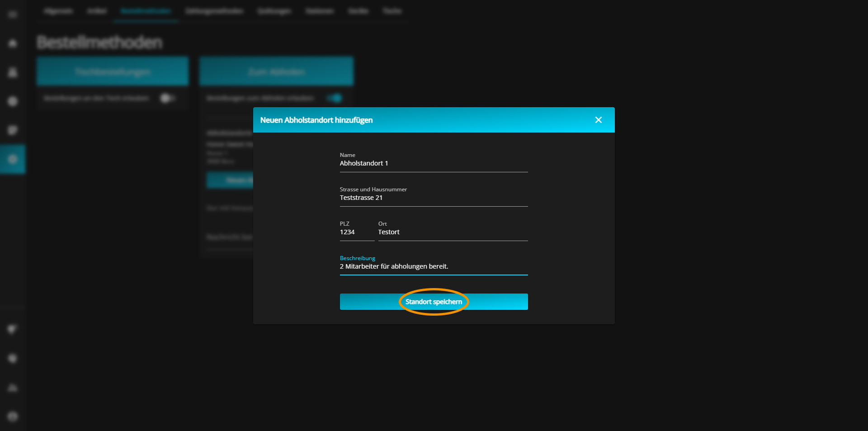868x431 pixels.
Task: Select the PLZ field containing 1234
Action: (x=357, y=232)
